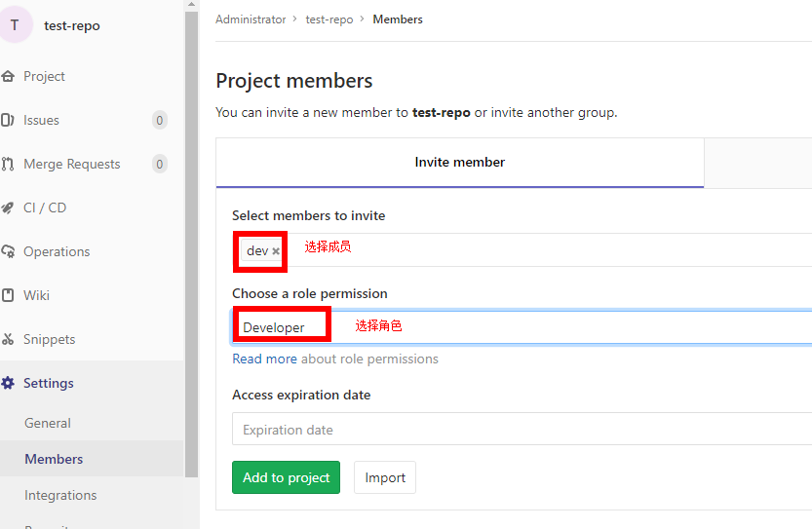
Task: Click the sidebar scrollbar
Action: [192, 245]
